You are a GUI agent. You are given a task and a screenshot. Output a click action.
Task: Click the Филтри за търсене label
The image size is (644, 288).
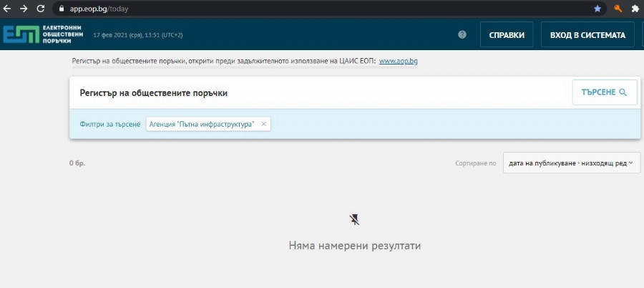point(110,125)
